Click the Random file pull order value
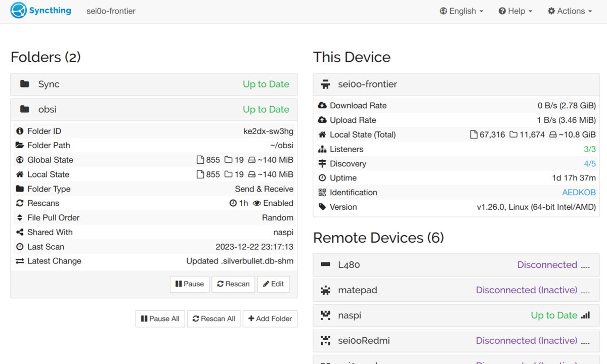 pos(278,218)
